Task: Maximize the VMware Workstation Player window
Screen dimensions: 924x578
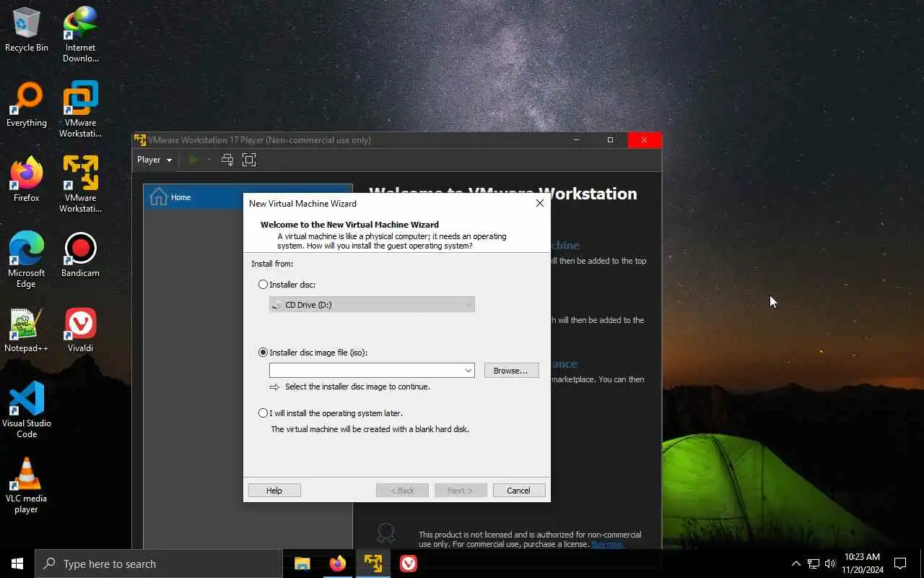Action: tap(610, 140)
